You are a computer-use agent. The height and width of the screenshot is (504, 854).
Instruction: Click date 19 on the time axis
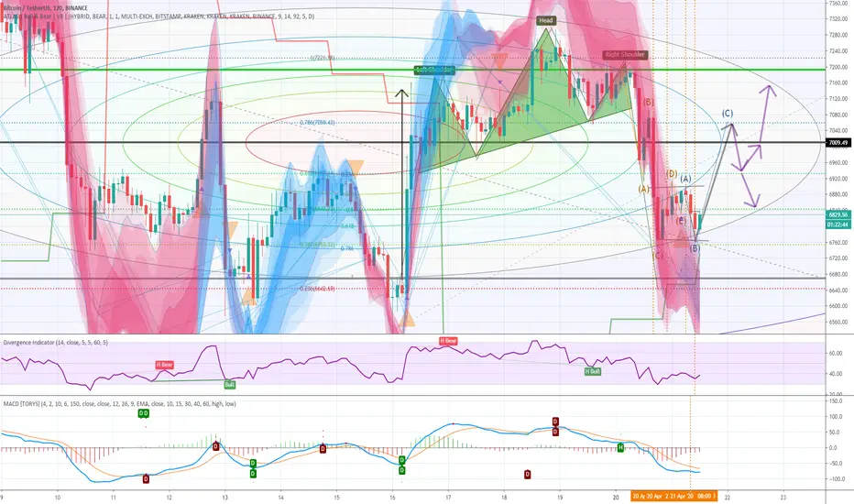pos(560,497)
